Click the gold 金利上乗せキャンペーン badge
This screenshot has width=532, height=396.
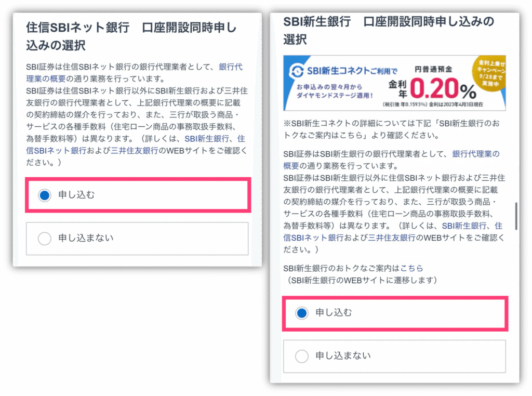(x=489, y=72)
